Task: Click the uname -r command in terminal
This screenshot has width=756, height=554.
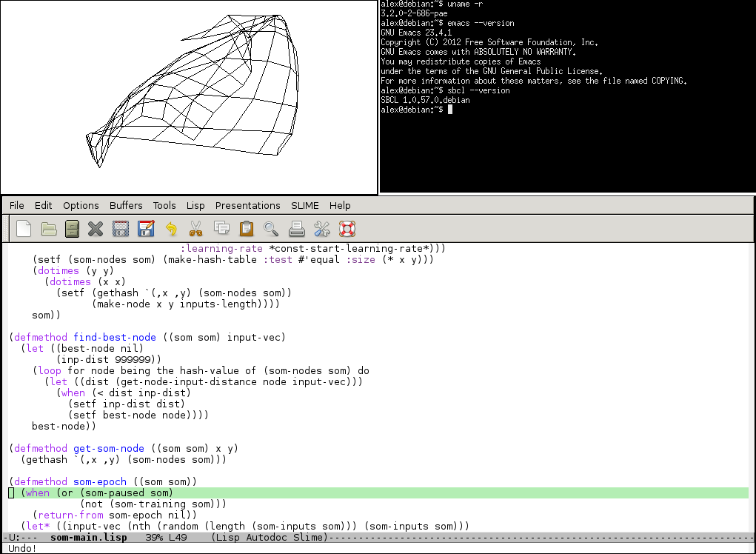Action: 465,4
